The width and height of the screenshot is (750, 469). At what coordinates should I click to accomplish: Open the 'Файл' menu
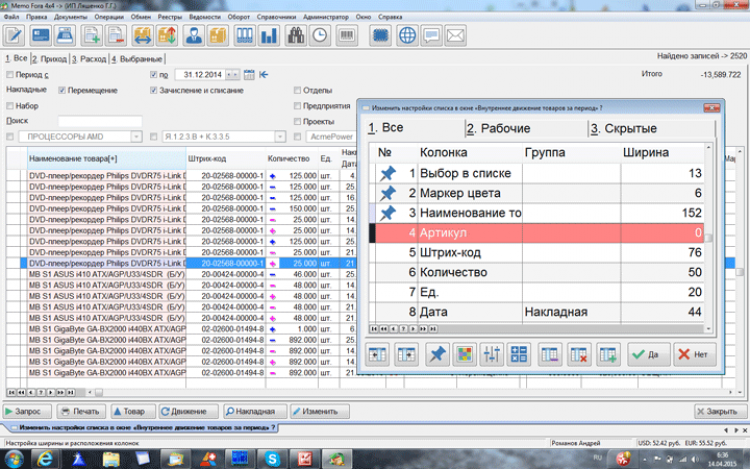click(x=11, y=17)
